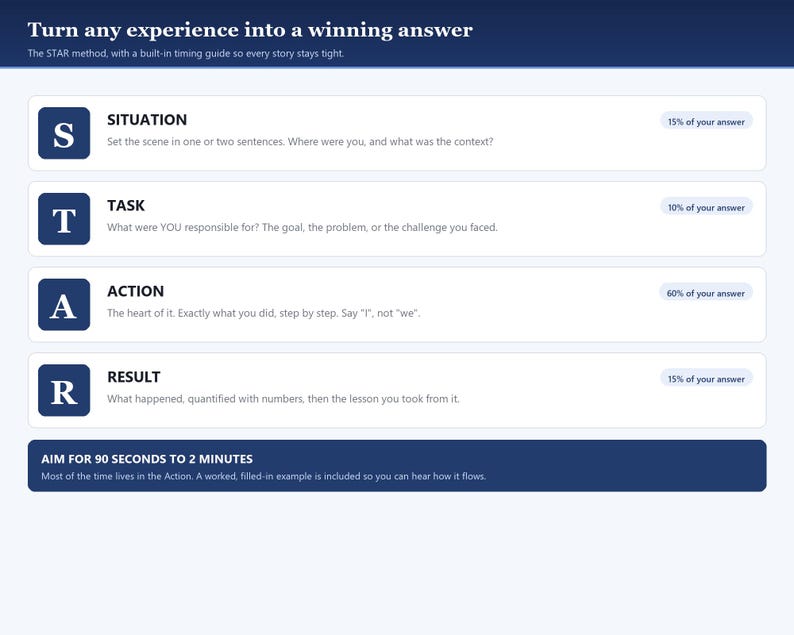Click the A letter tile for Action
Viewport: 794px width, 635px height.
(64, 304)
